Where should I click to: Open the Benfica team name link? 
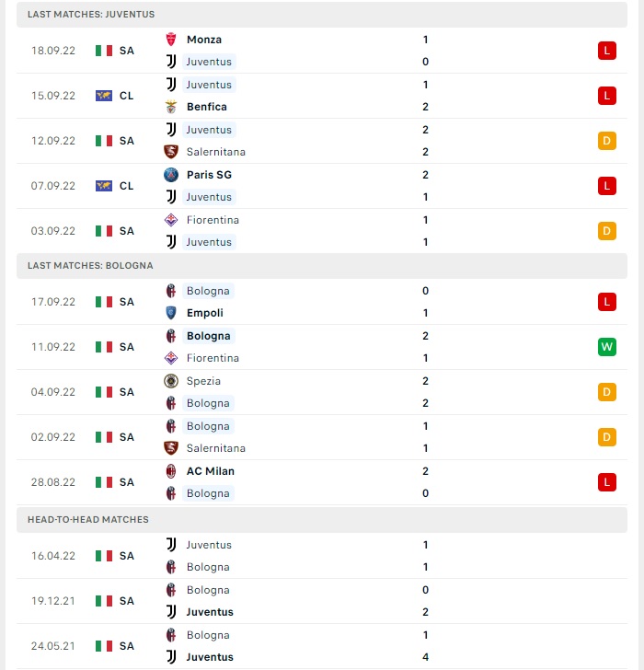[207, 107]
